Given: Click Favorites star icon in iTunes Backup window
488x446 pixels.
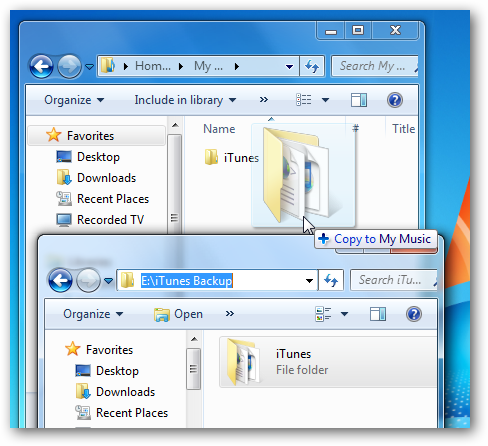Looking at the screenshot, I should click(72, 349).
